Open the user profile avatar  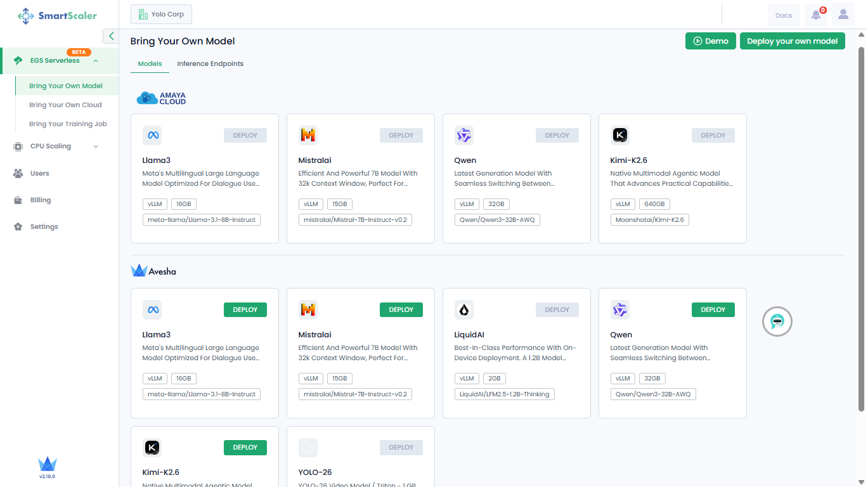[843, 15]
